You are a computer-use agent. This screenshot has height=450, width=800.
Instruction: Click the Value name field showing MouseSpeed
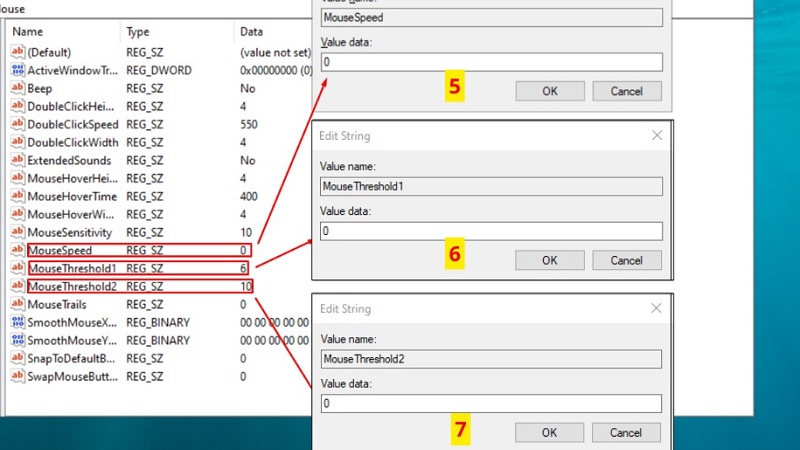492,17
